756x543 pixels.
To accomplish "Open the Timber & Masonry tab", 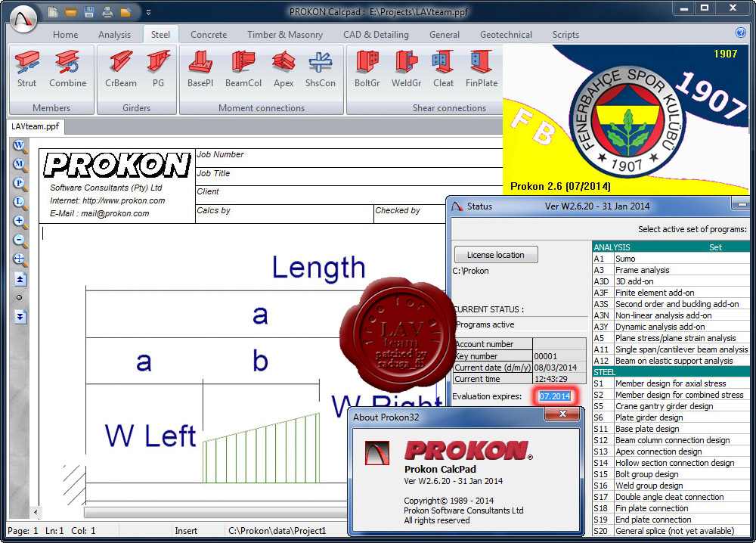I will pyautogui.click(x=285, y=35).
